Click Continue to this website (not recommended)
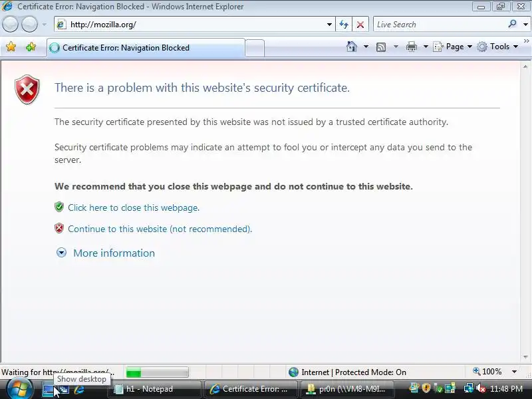This screenshot has height=399, width=532. [x=160, y=229]
